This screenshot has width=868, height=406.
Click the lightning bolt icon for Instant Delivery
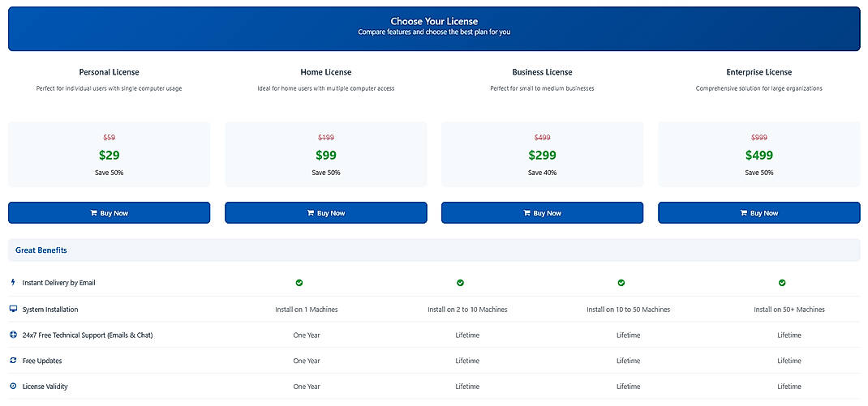[x=13, y=282]
